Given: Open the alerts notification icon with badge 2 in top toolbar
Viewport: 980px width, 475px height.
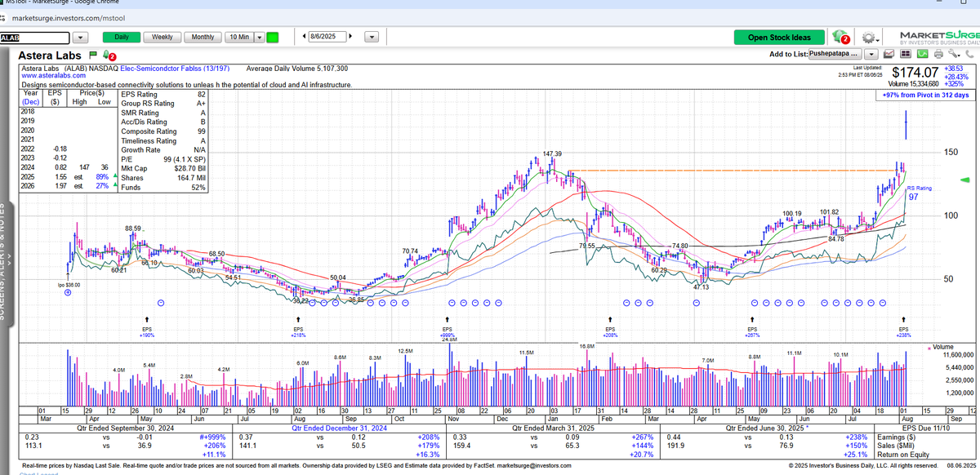Looking at the screenshot, I should tap(840, 38).
